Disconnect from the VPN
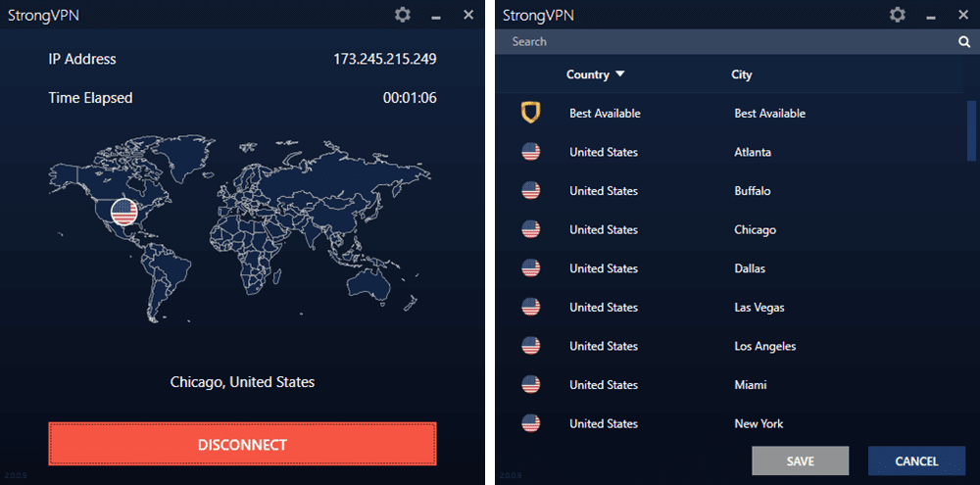This screenshot has height=485, width=980. (242, 445)
